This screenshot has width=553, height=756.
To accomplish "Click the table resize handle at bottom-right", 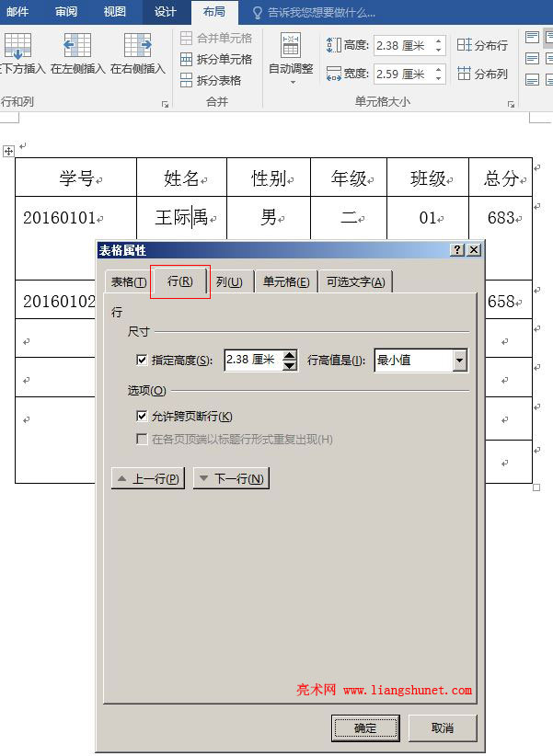I will (x=536, y=487).
